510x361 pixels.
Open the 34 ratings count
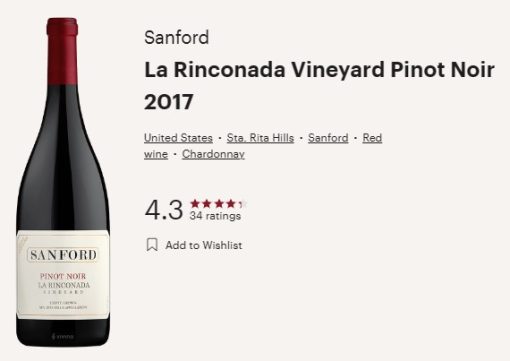[x=215, y=216]
